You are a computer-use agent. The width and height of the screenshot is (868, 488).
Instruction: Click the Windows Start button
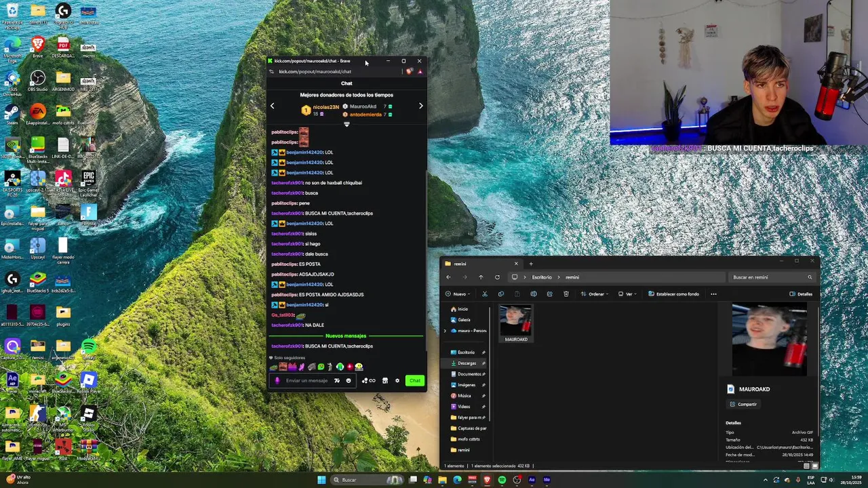(x=321, y=480)
